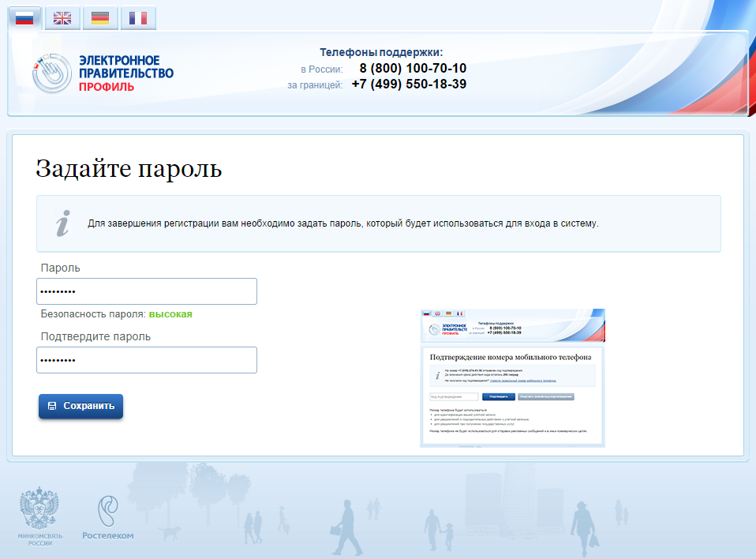756x559 pixels.
Task: Click the round Электронное правительство logo emblem
Action: [52, 73]
